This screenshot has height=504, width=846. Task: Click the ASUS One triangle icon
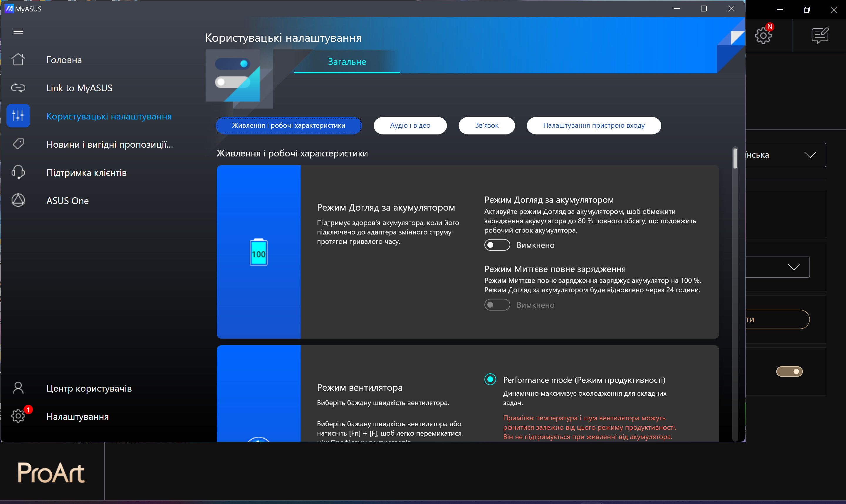click(18, 200)
